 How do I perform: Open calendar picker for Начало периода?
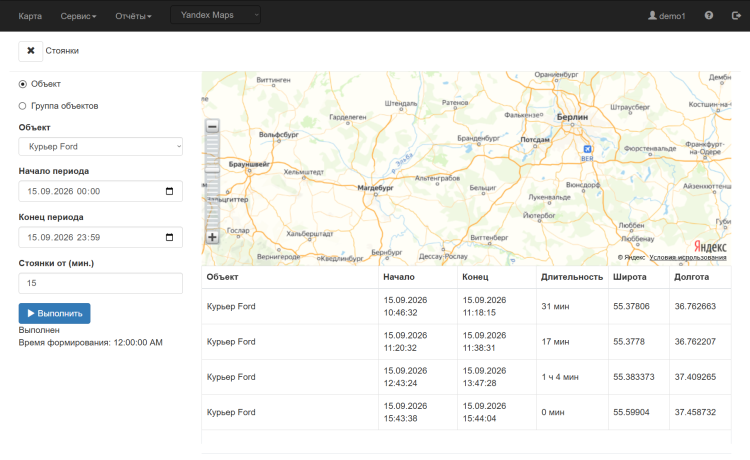coord(169,191)
